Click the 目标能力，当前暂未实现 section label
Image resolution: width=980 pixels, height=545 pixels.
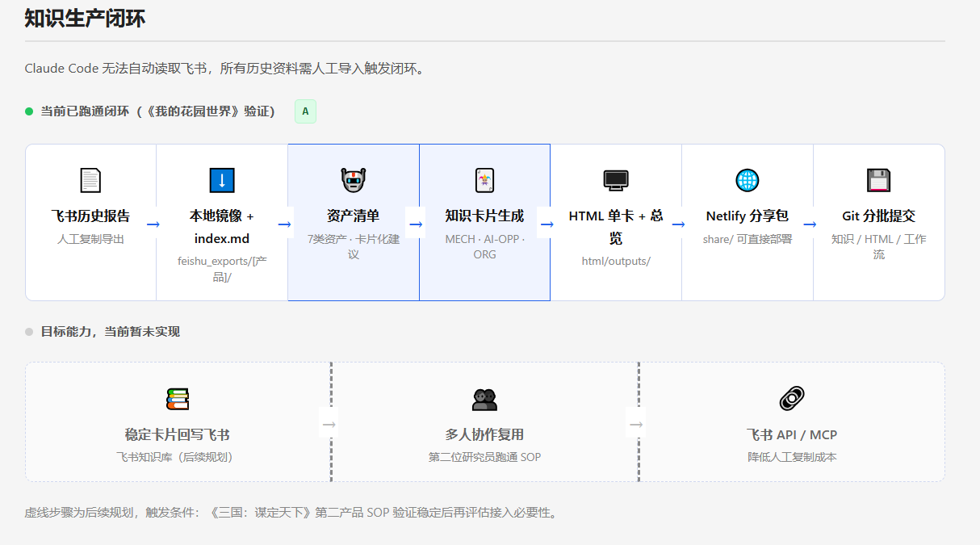click(111, 332)
